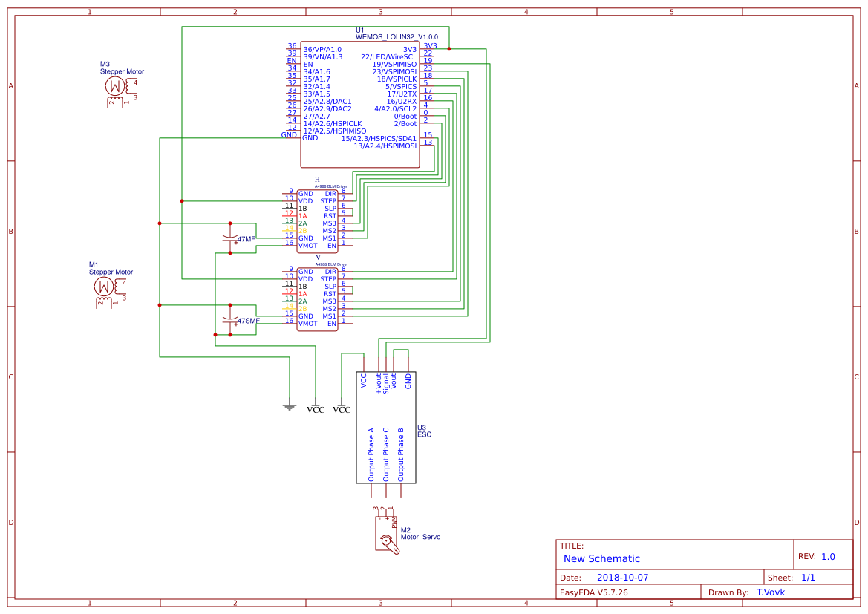
Task: Click the Signal pin label on ESC
Action: click(386, 385)
